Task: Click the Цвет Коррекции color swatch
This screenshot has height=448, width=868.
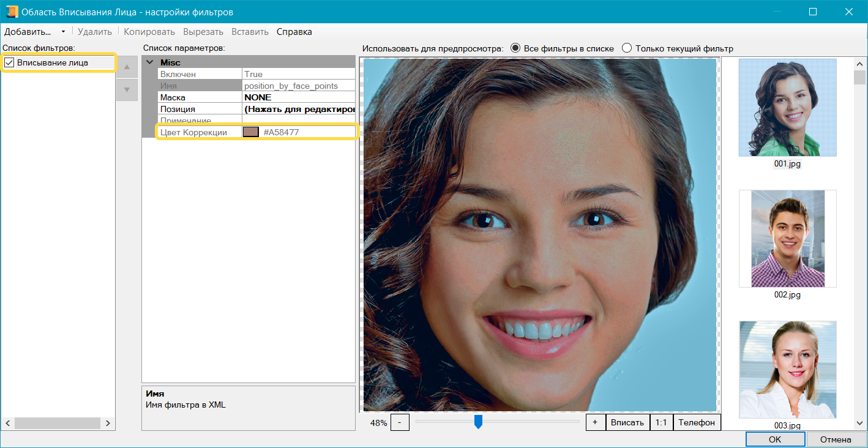Action: pyautogui.click(x=251, y=132)
